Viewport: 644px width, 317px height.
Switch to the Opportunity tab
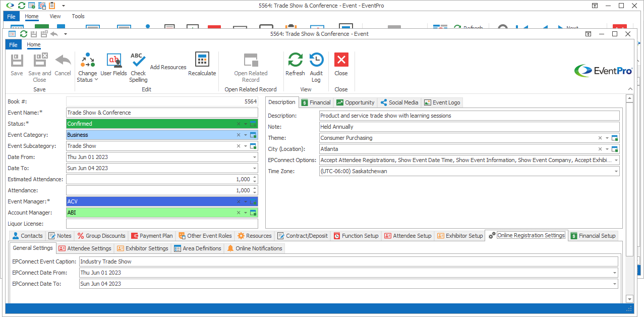[356, 102]
